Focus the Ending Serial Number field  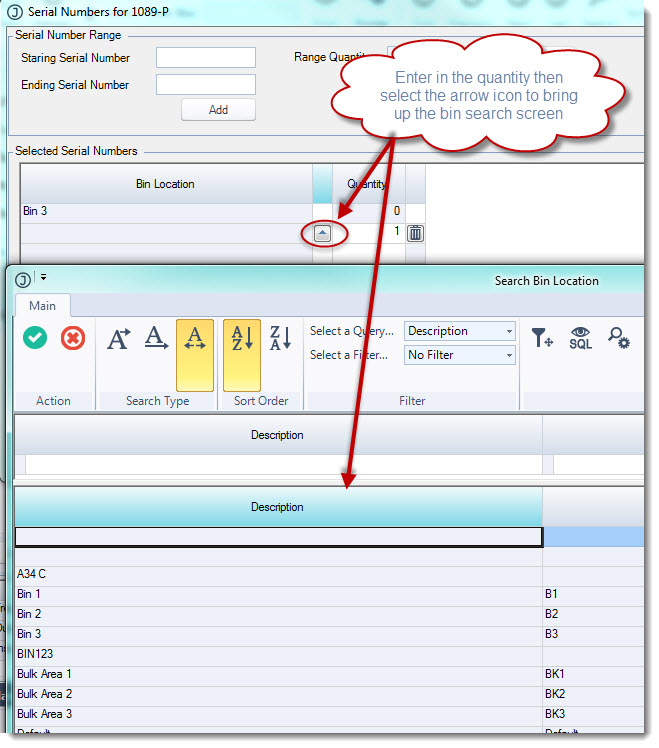(x=206, y=84)
